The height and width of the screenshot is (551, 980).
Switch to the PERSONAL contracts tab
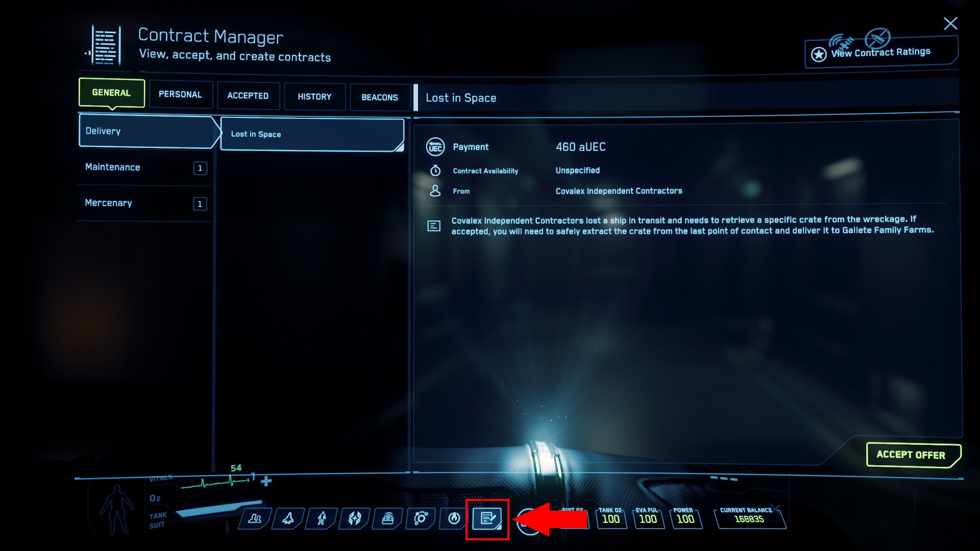tap(180, 95)
